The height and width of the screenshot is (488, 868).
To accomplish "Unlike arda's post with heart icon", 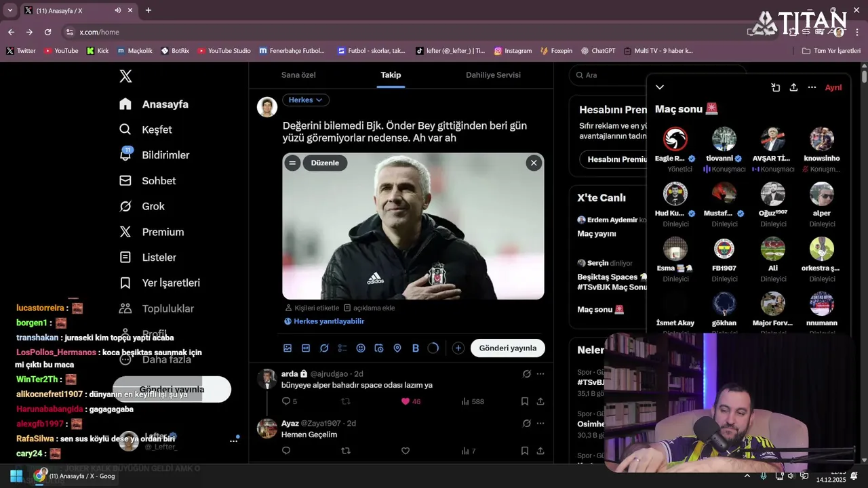I will (x=406, y=401).
